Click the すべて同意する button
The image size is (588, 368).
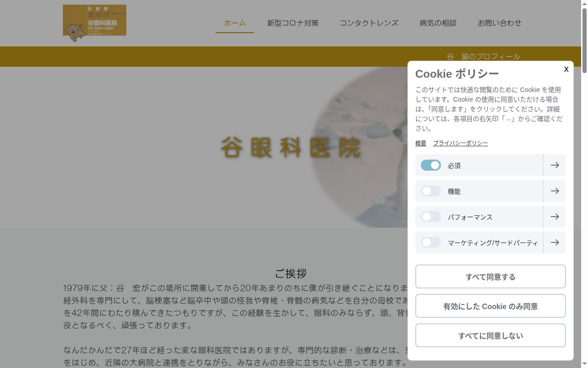(491, 276)
